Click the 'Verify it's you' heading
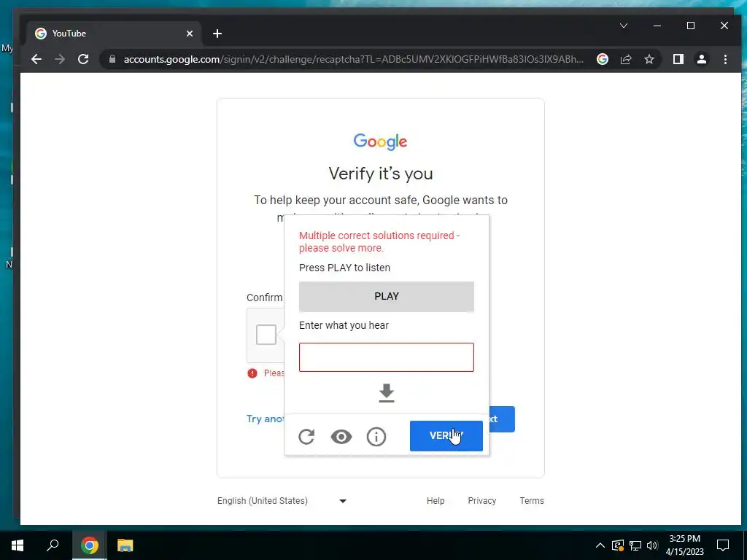747x560 pixels. click(381, 174)
